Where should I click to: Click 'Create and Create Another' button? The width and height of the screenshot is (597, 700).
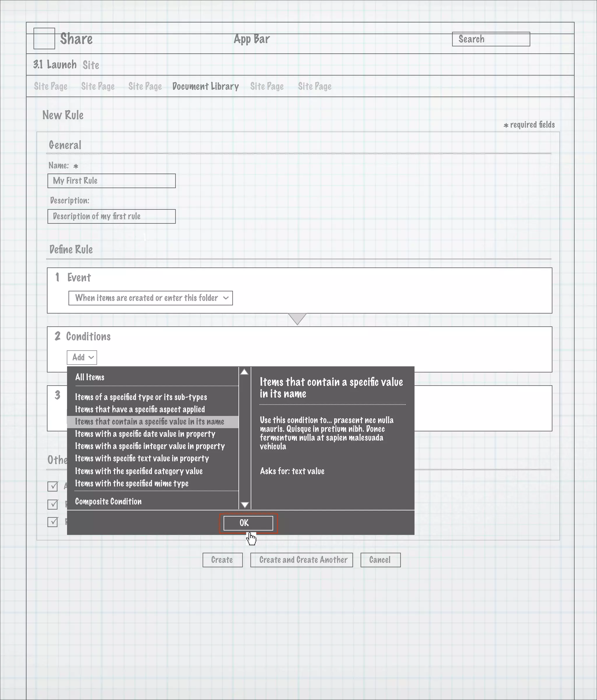coord(301,560)
